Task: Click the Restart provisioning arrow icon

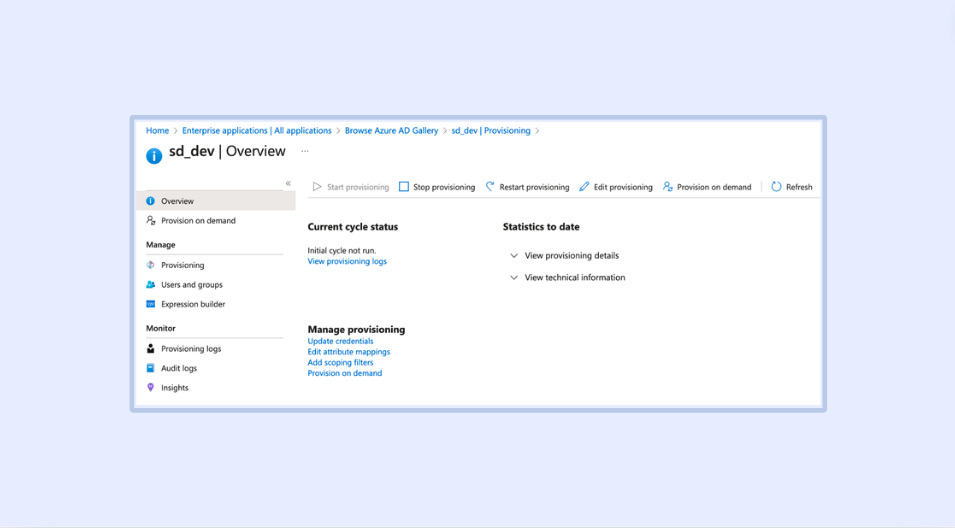Action: click(490, 186)
